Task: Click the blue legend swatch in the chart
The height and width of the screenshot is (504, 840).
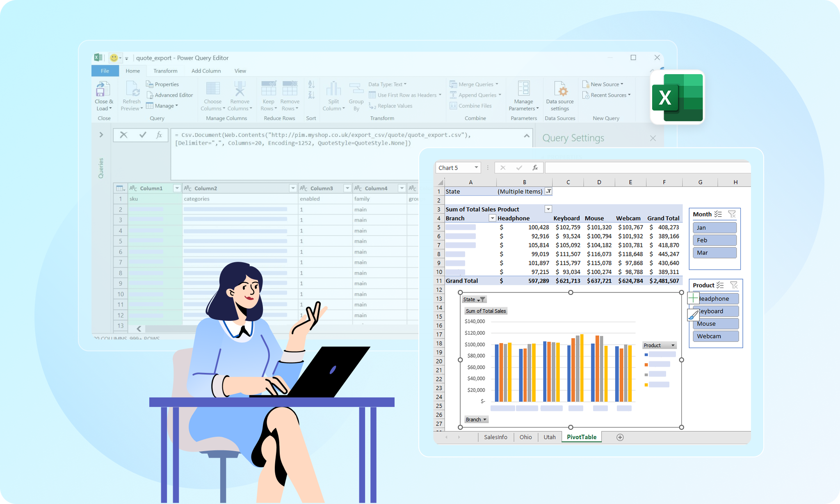Action: click(646, 354)
